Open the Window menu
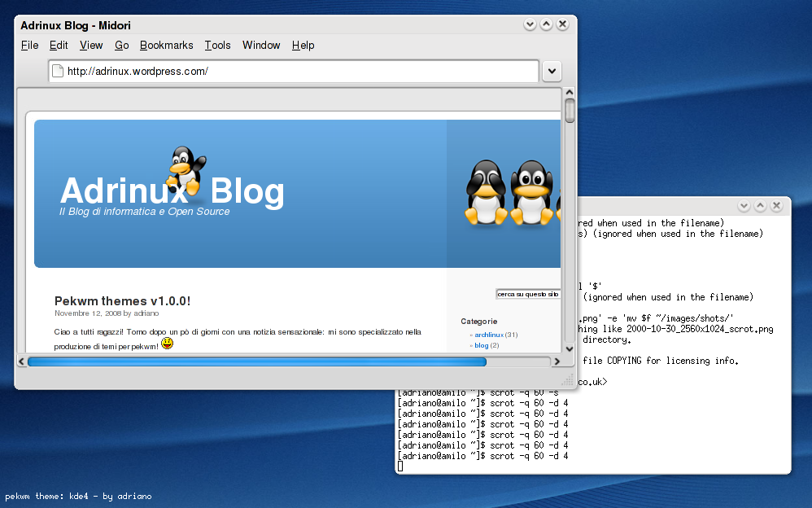The height and width of the screenshot is (508, 812). point(261,46)
